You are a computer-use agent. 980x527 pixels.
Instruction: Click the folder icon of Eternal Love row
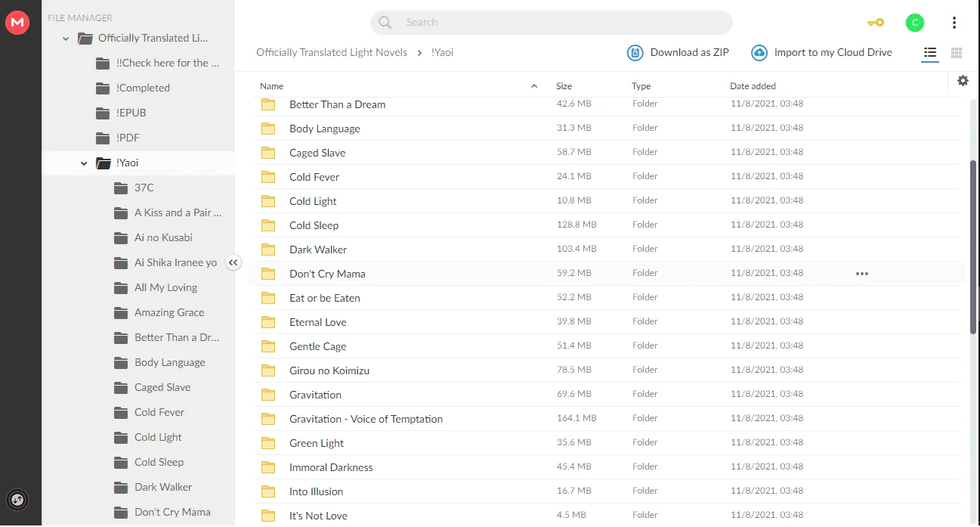click(x=268, y=322)
